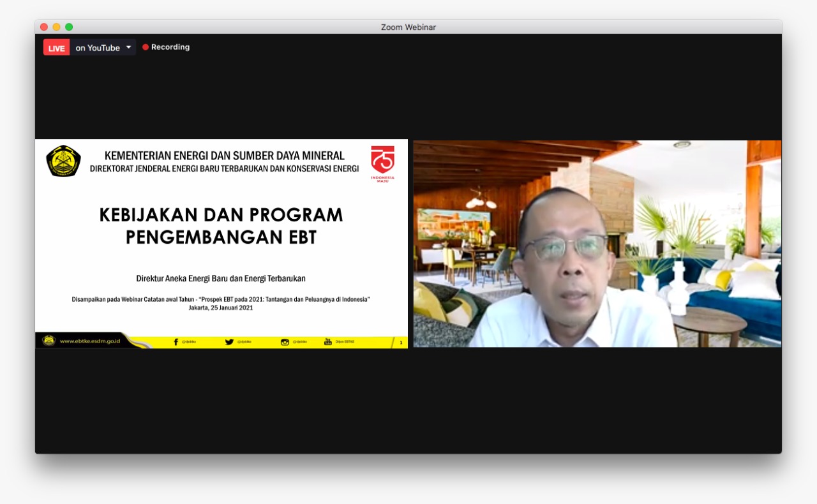The image size is (817, 504).
Task: Click the slide page number 1
Action: tap(400, 343)
